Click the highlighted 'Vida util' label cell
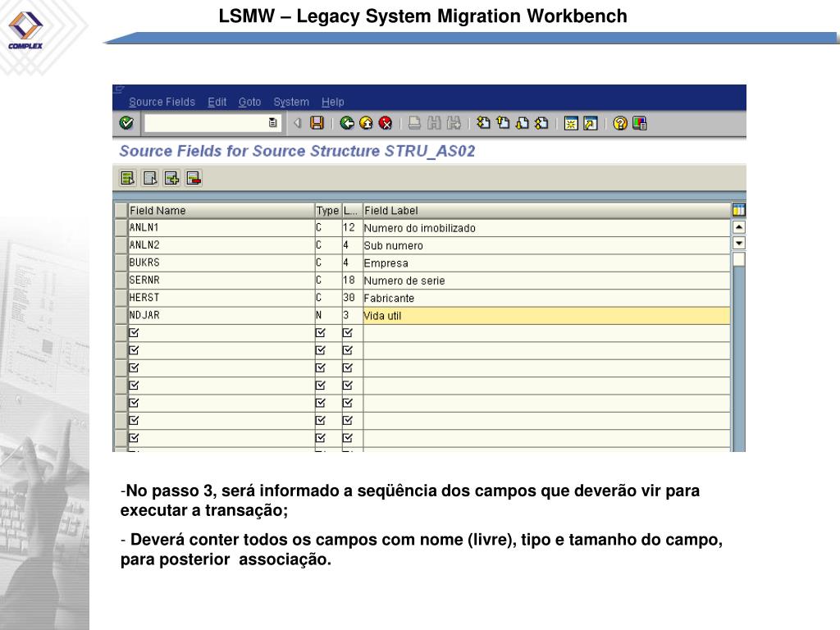Image resolution: width=840 pixels, height=630 pixels. click(x=546, y=316)
